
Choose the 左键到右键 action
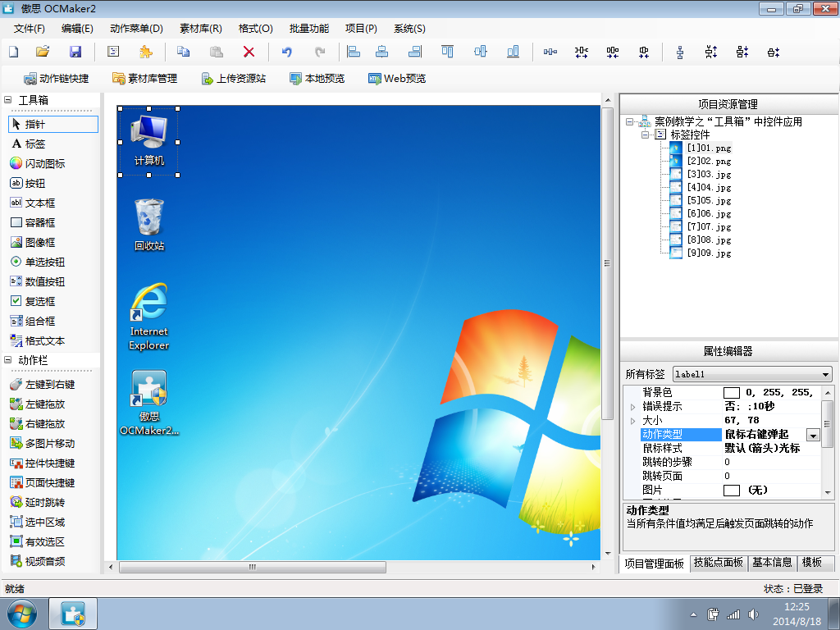[x=43, y=385]
